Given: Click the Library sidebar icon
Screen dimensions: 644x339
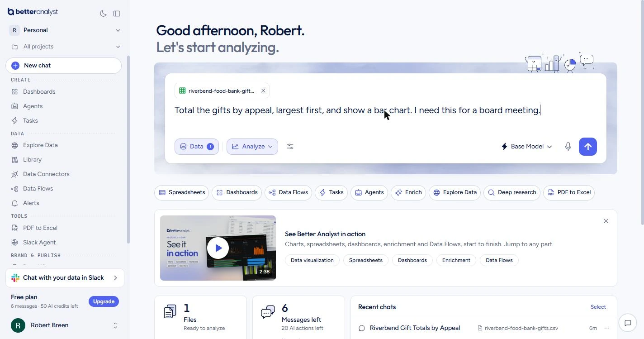Looking at the screenshot, I should pyautogui.click(x=14, y=160).
